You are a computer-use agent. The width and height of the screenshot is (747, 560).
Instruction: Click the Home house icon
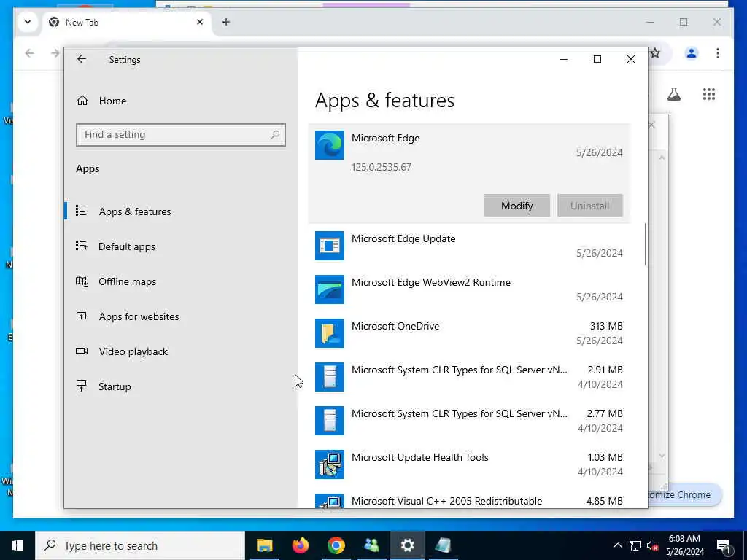click(x=82, y=101)
